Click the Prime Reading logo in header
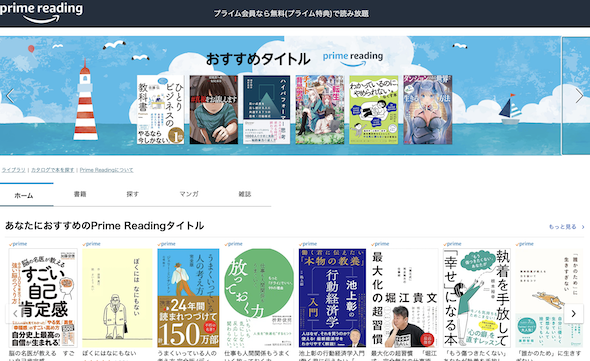 [41, 12]
